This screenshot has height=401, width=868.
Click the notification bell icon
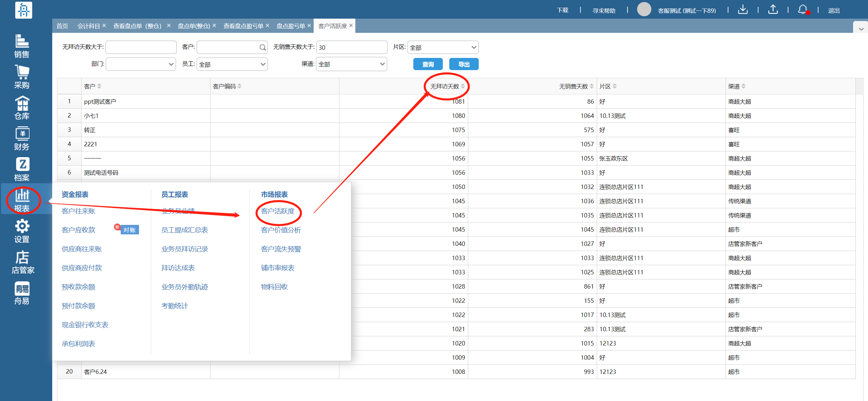point(803,9)
